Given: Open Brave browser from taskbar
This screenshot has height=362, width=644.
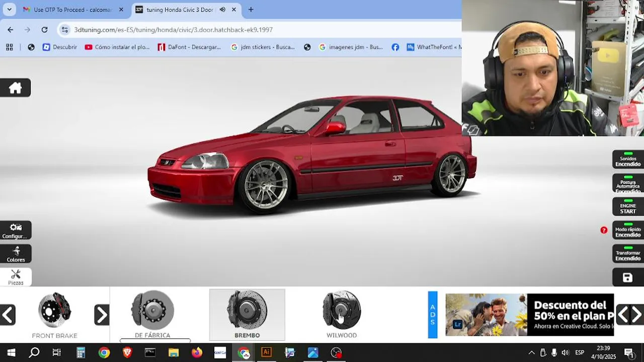Looking at the screenshot, I should 127,352.
